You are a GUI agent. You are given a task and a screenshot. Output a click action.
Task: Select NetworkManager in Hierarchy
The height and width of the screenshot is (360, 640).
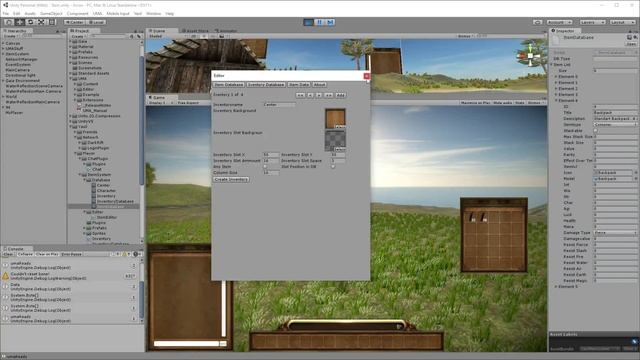[x=21, y=59]
